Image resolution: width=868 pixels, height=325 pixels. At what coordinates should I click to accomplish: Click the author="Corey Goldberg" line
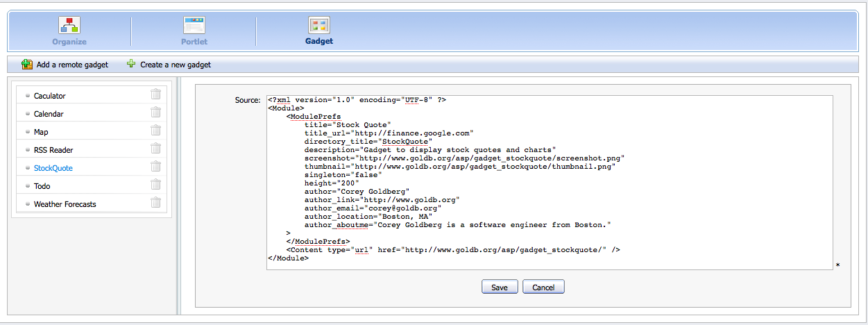coord(357,192)
